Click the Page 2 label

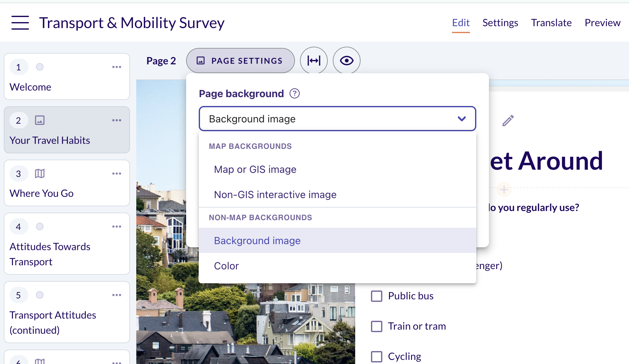tap(161, 61)
